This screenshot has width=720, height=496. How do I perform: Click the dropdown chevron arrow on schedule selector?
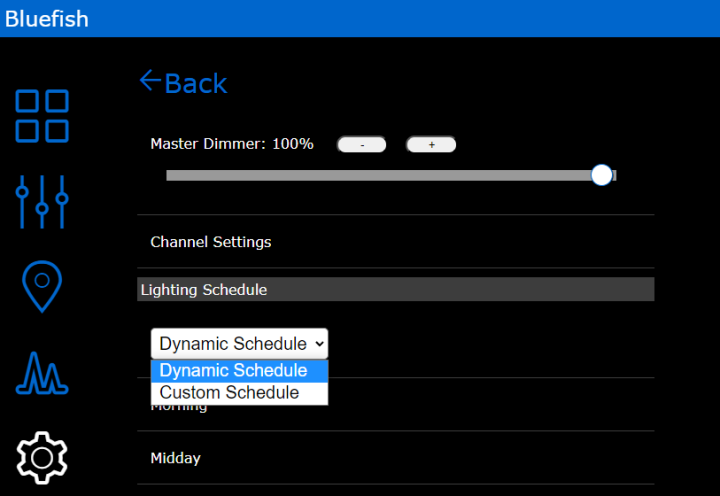319,344
